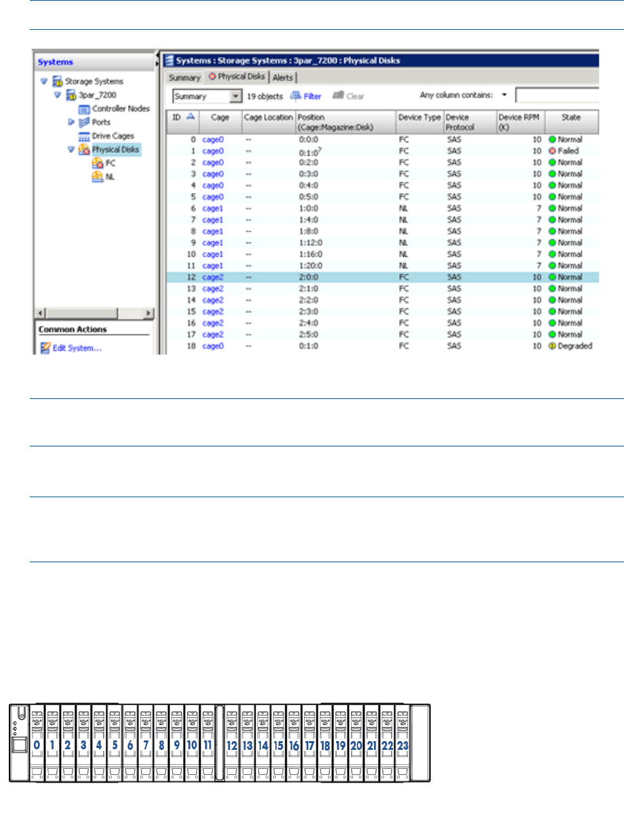Click the Edit System icon
Image resolution: width=624 pixels, height=840 pixels.
click(45, 348)
